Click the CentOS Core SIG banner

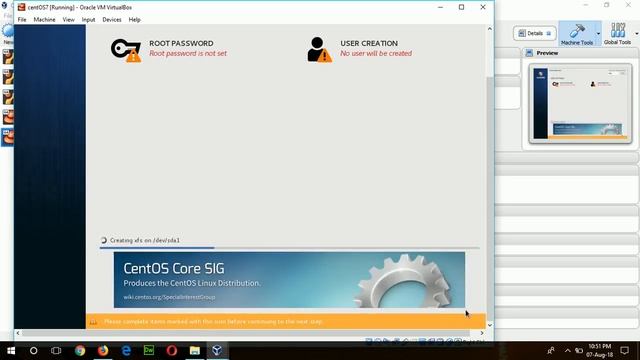point(289,280)
